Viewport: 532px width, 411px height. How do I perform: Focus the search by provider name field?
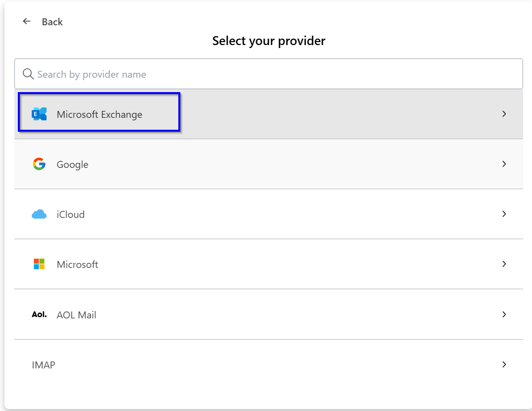point(277,74)
